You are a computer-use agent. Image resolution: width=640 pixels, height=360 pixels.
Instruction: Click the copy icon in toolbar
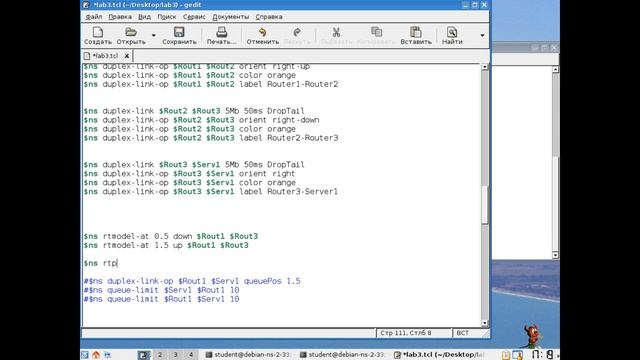tap(376, 32)
